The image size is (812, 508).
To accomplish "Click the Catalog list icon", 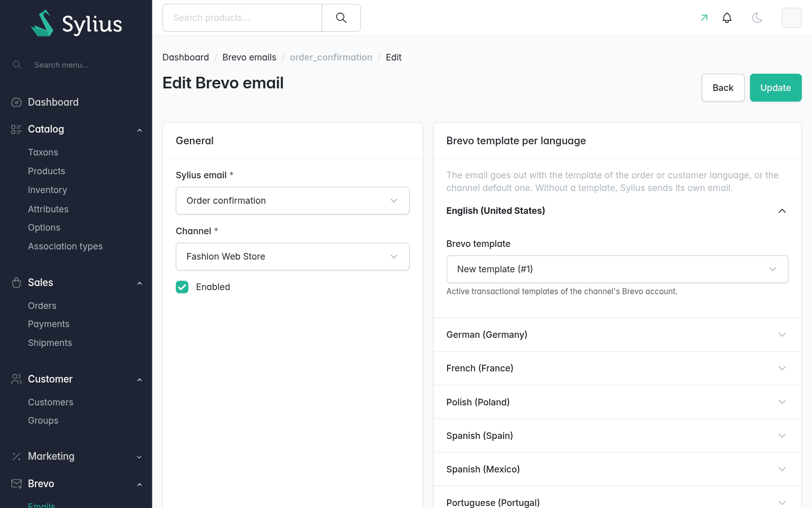I will pyautogui.click(x=17, y=130).
